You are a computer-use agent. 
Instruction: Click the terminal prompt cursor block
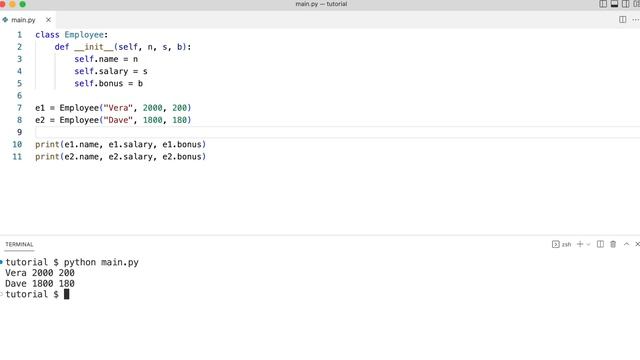click(67, 294)
